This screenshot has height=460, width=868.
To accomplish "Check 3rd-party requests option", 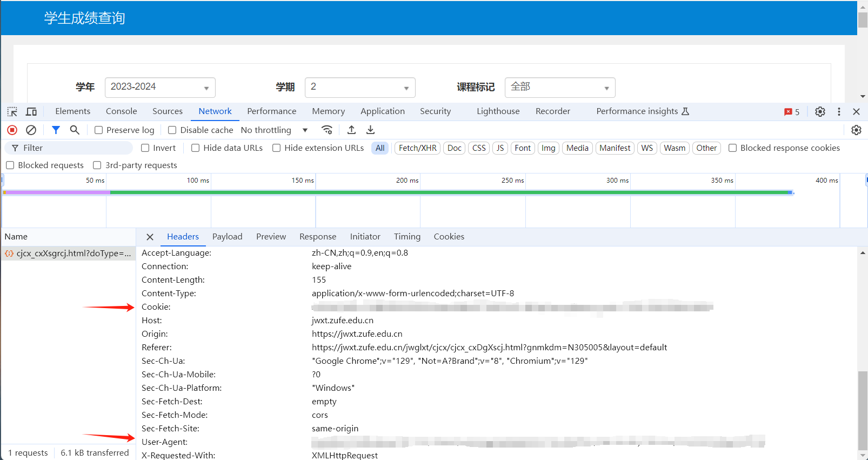I will pos(97,165).
